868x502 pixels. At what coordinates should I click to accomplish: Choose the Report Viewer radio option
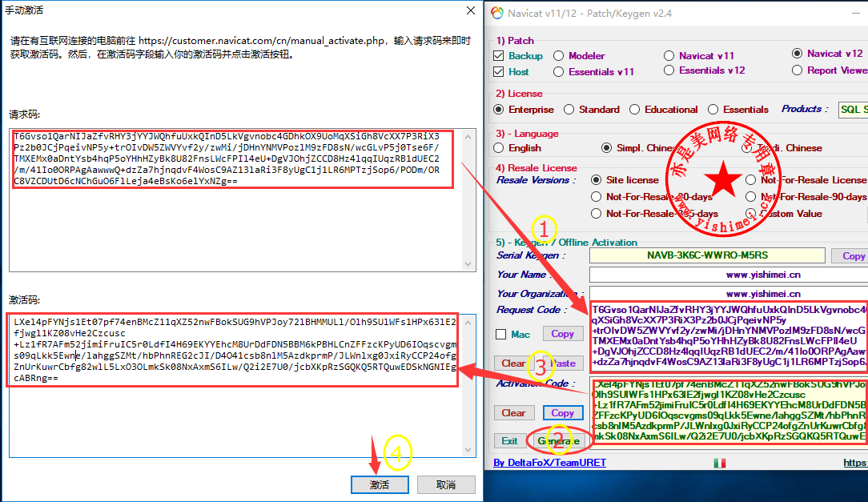pyautogui.click(x=798, y=70)
